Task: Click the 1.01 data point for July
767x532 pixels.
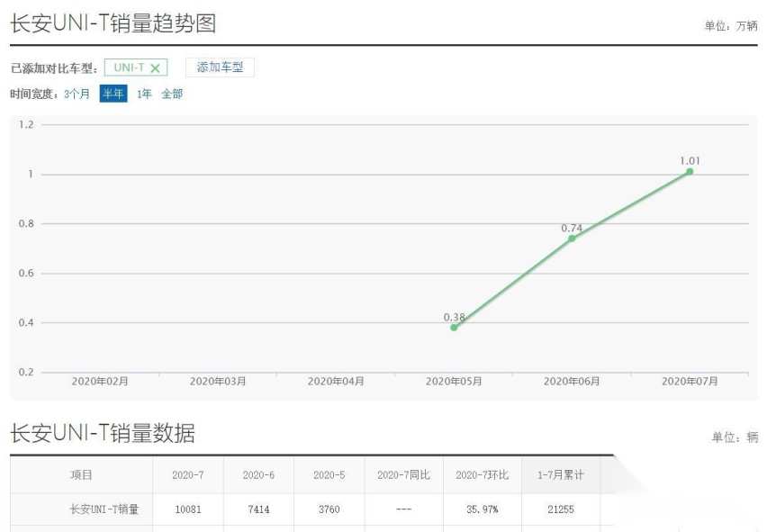Action: 690,171
